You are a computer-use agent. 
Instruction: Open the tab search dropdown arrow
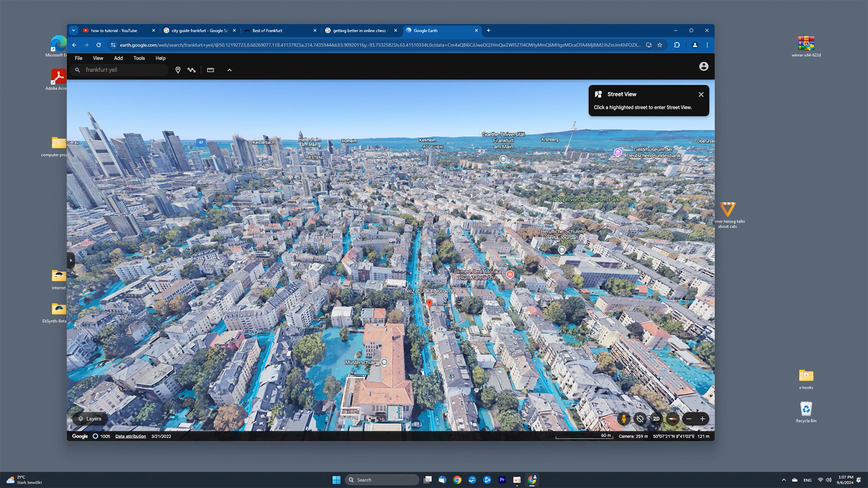pos(73,30)
